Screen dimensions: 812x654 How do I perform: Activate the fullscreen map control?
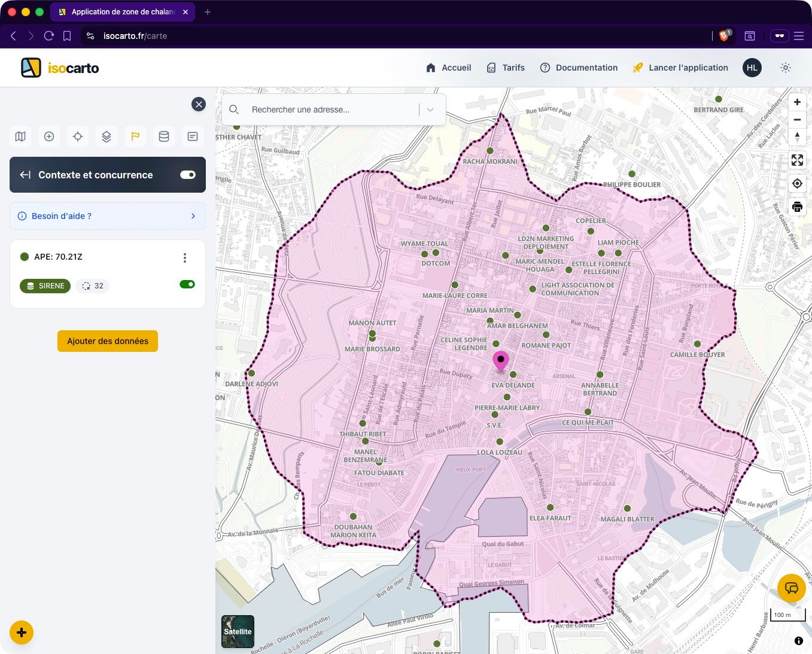(x=797, y=160)
